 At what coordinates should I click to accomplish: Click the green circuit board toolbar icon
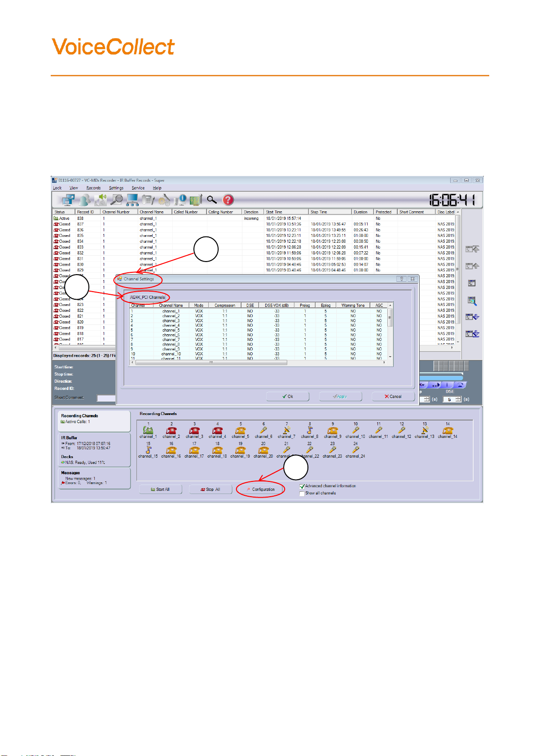pos(196,200)
